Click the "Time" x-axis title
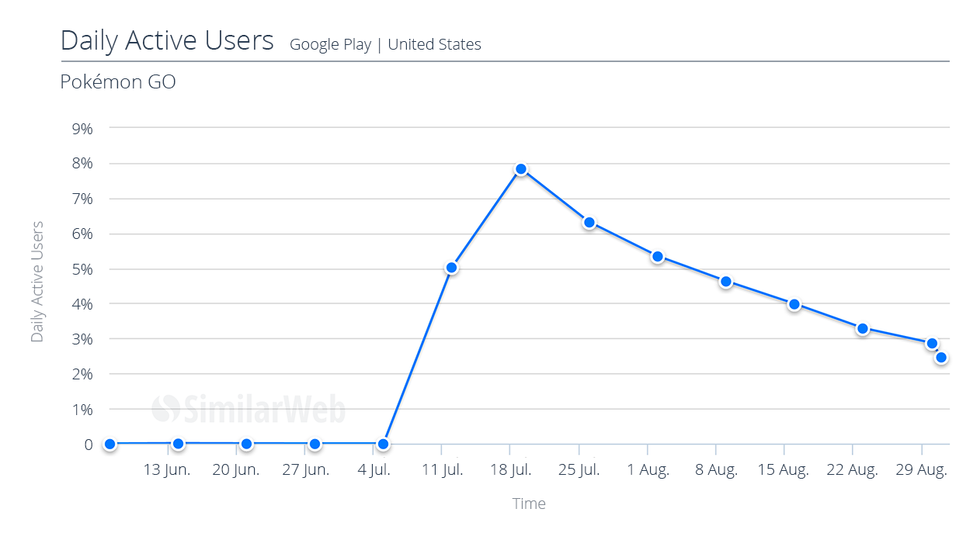The height and width of the screenshot is (540, 980). (x=529, y=504)
